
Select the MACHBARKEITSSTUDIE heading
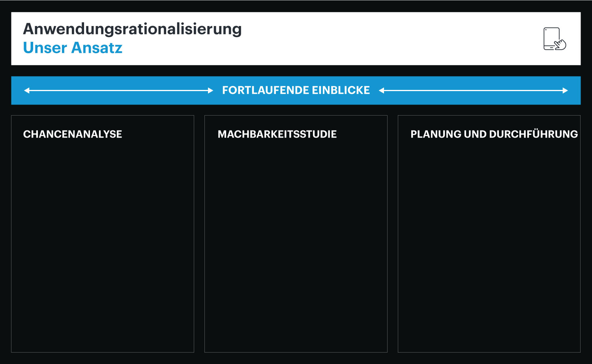(277, 134)
